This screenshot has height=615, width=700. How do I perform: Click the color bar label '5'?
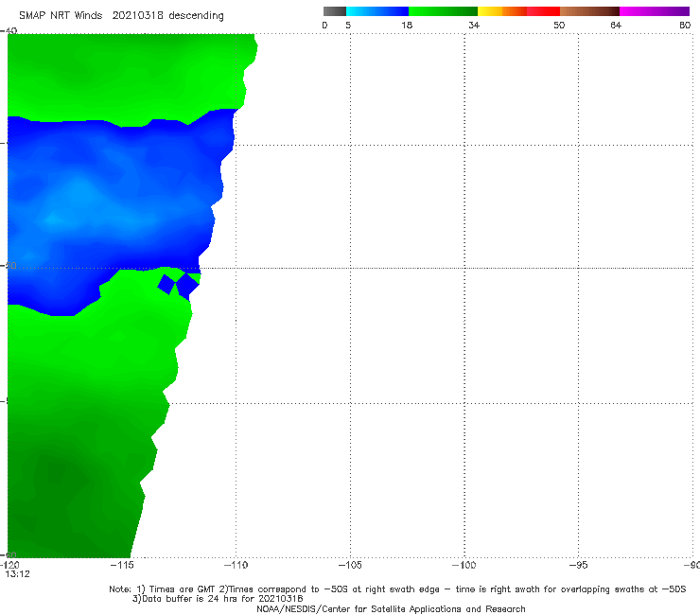click(x=348, y=25)
